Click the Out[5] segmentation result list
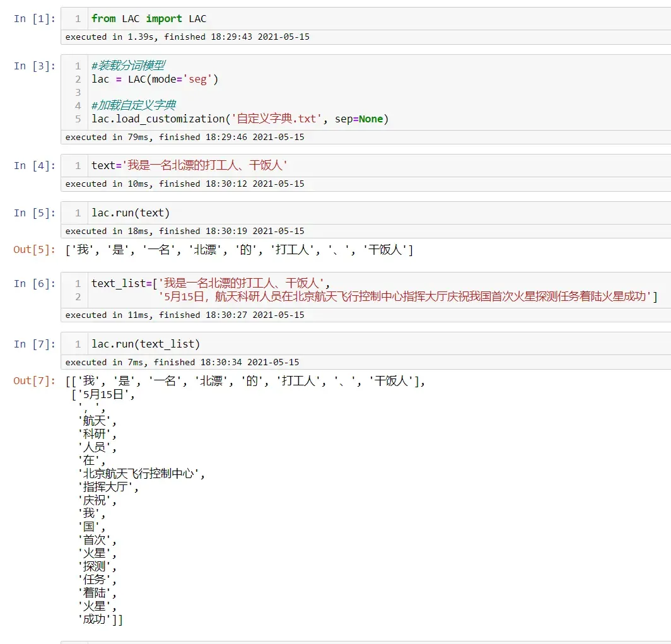This screenshot has width=671, height=644. (239, 250)
